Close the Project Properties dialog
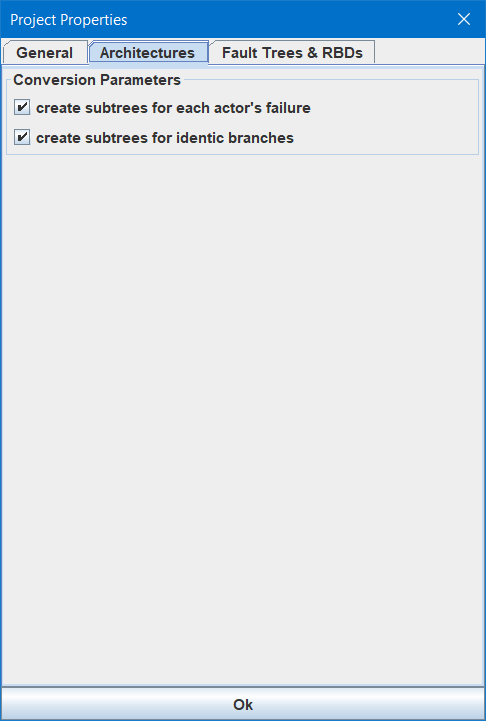This screenshot has width=486, height=721. tap(464, 19)
